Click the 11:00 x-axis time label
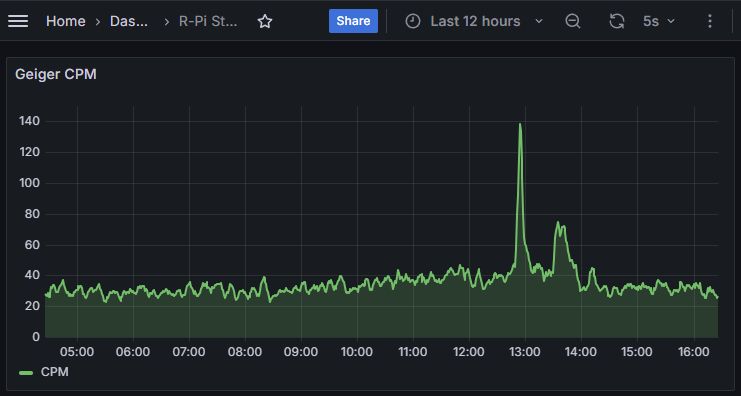This screenshot has width=741, height=396. point(413,352)
